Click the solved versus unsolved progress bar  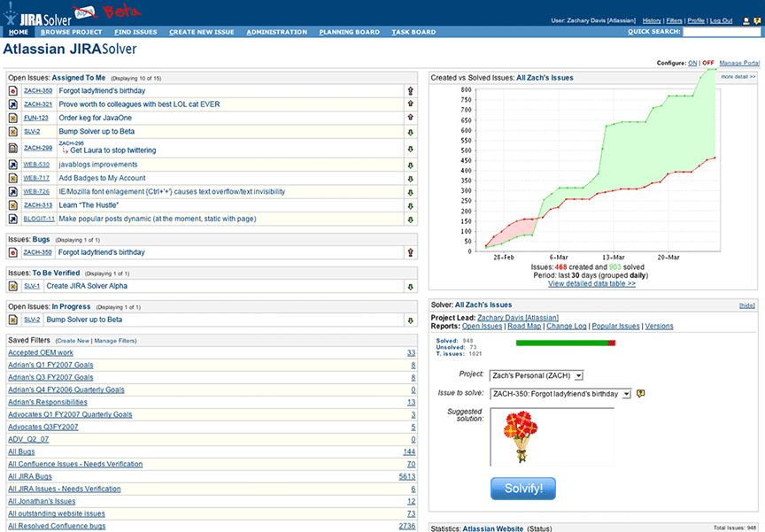565,343
